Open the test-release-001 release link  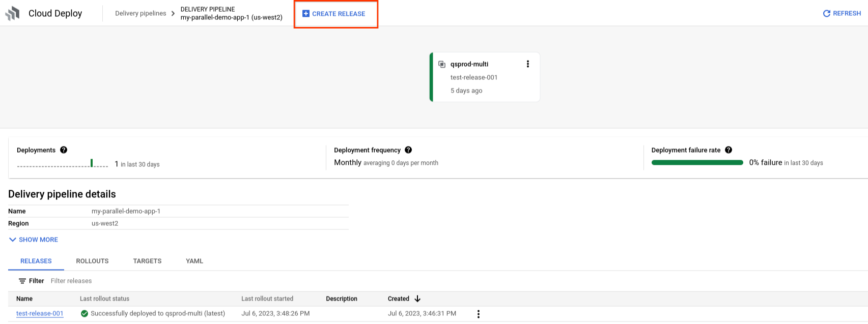click(x=40, y=313)
